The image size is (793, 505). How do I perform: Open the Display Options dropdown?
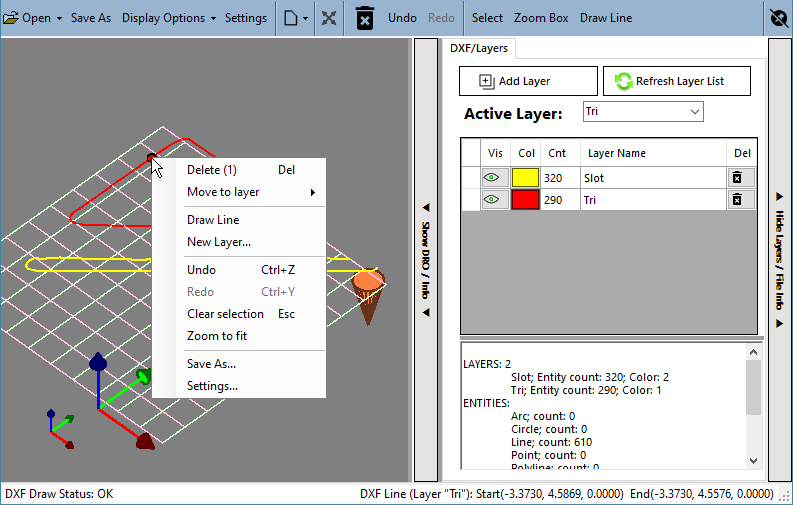169,18
